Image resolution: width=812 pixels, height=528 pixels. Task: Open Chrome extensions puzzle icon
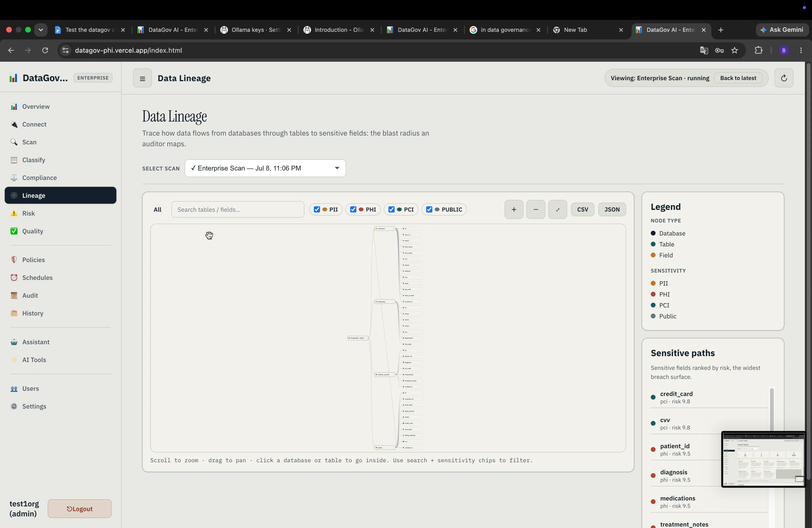click(758, 50)
